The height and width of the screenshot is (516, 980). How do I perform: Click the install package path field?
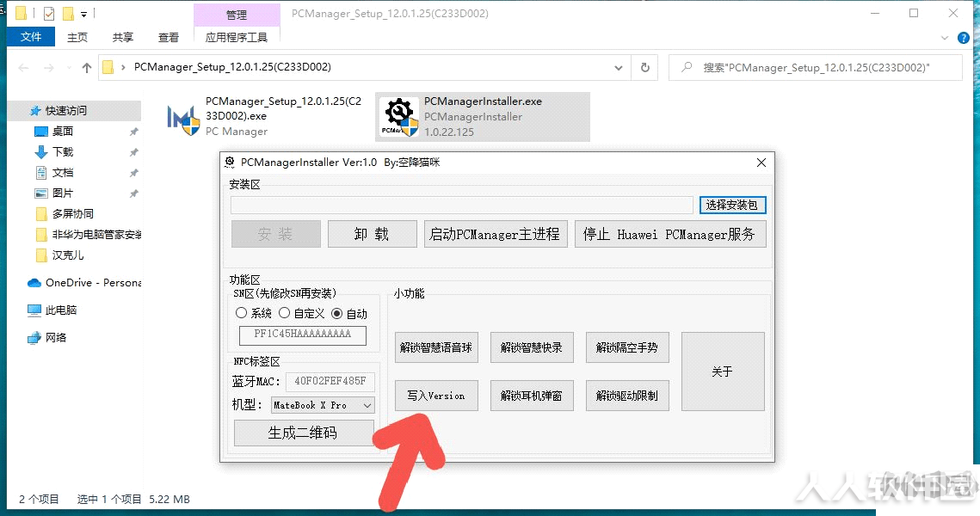[462, 205]
